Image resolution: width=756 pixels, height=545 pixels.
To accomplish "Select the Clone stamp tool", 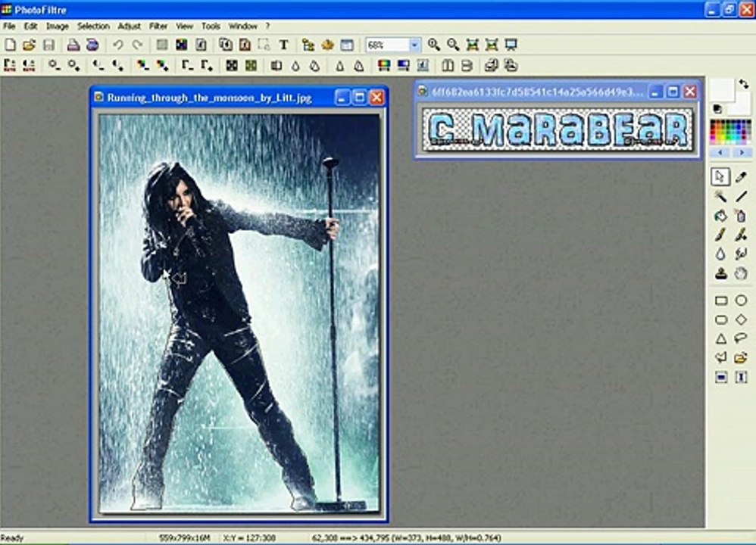I will point(720,274).
